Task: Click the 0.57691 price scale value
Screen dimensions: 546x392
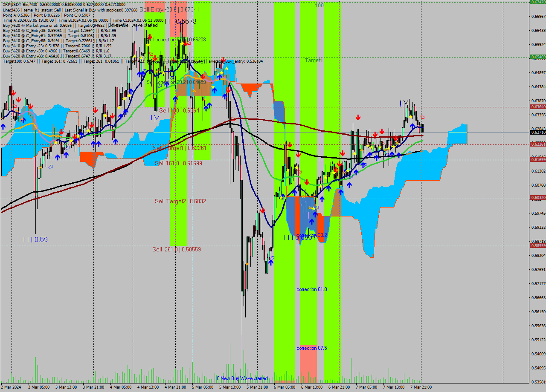Action: [x=538, y=270]
